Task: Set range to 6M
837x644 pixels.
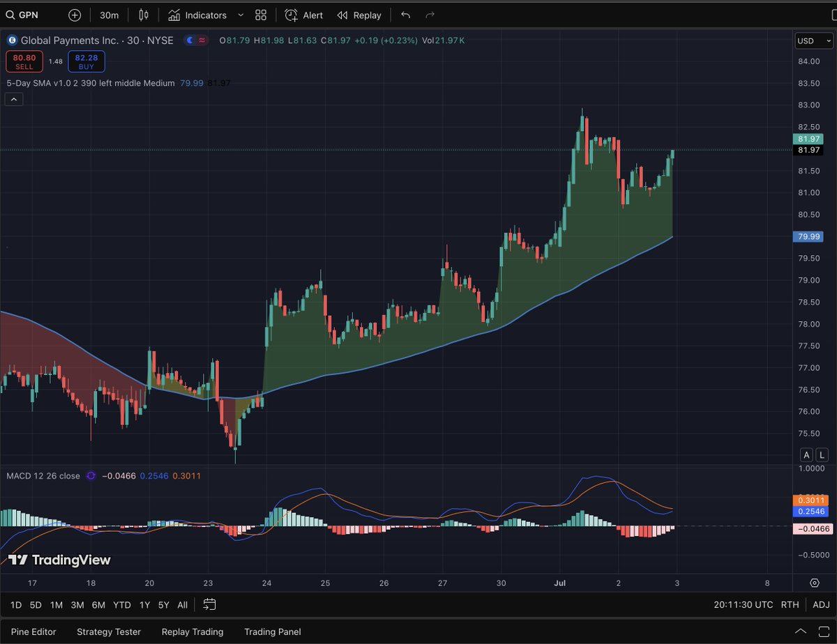Action: [x=98, y=604]
